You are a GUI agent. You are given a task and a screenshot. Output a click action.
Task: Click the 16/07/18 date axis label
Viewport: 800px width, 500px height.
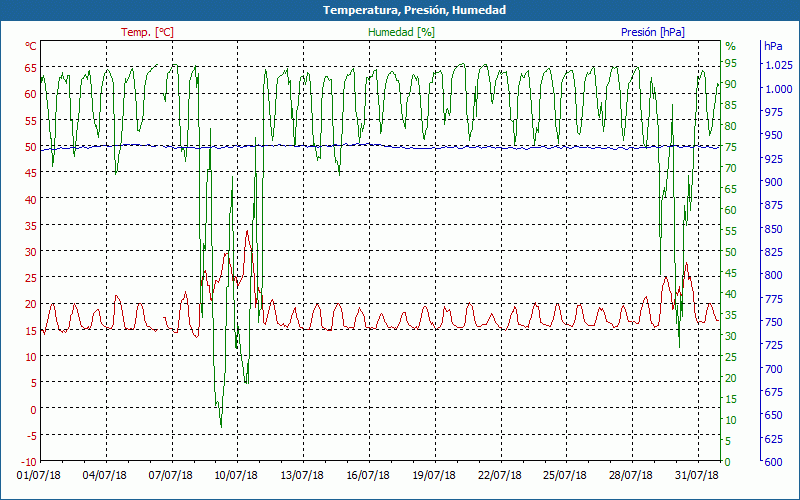(x=368, y=475)
